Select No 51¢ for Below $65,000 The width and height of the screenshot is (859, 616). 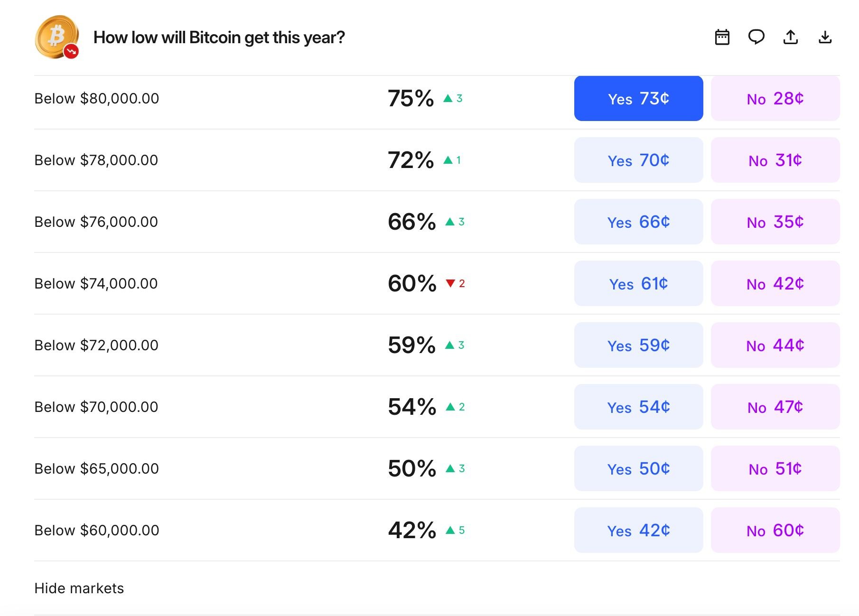pos(775,469)
